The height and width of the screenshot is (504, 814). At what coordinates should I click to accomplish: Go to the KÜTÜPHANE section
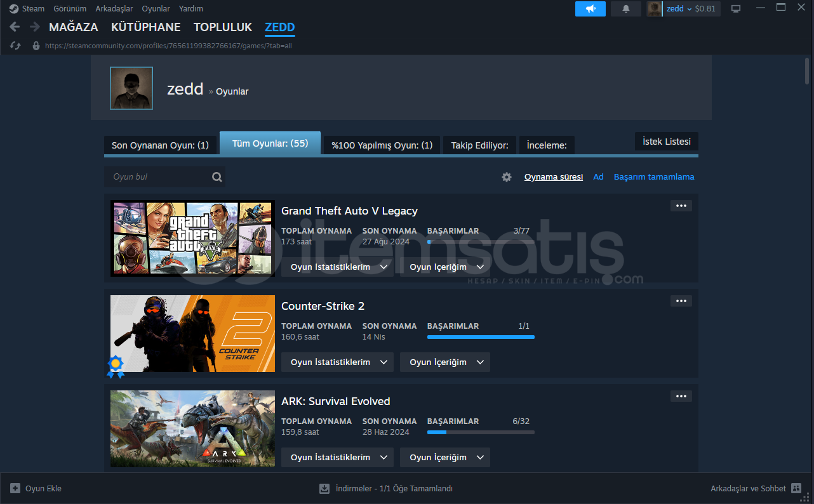coord(146,27)
